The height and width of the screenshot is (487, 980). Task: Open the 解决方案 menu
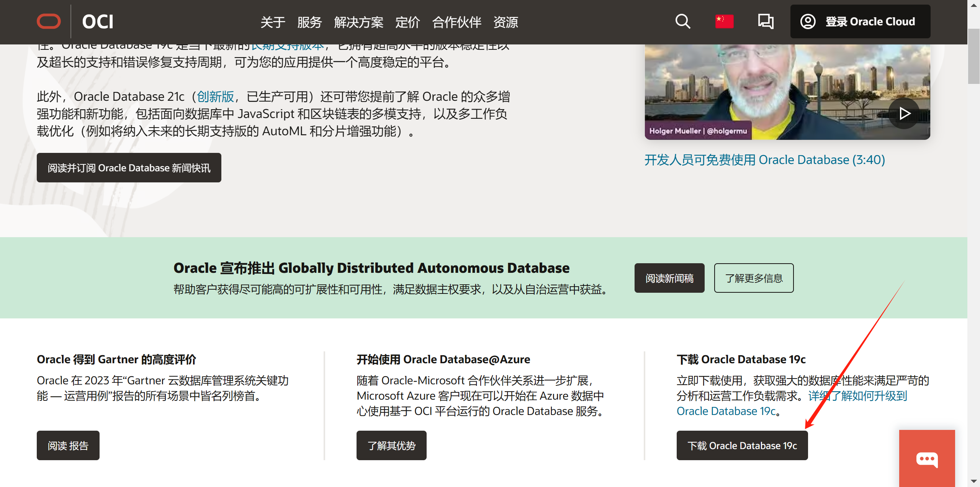tap(358, 22)
